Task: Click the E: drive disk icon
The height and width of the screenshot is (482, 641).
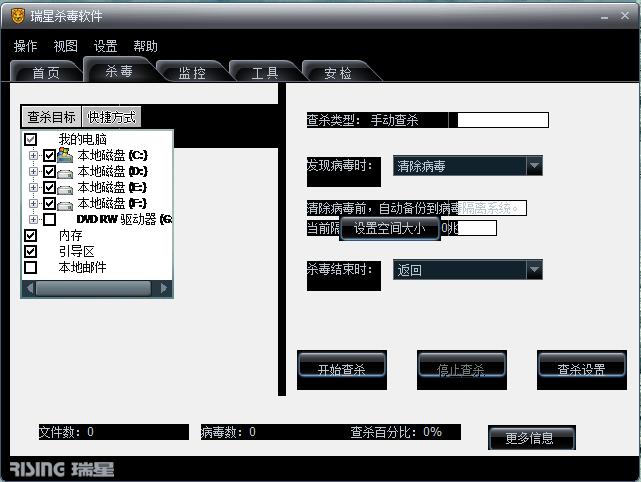Action: point(65,189)
